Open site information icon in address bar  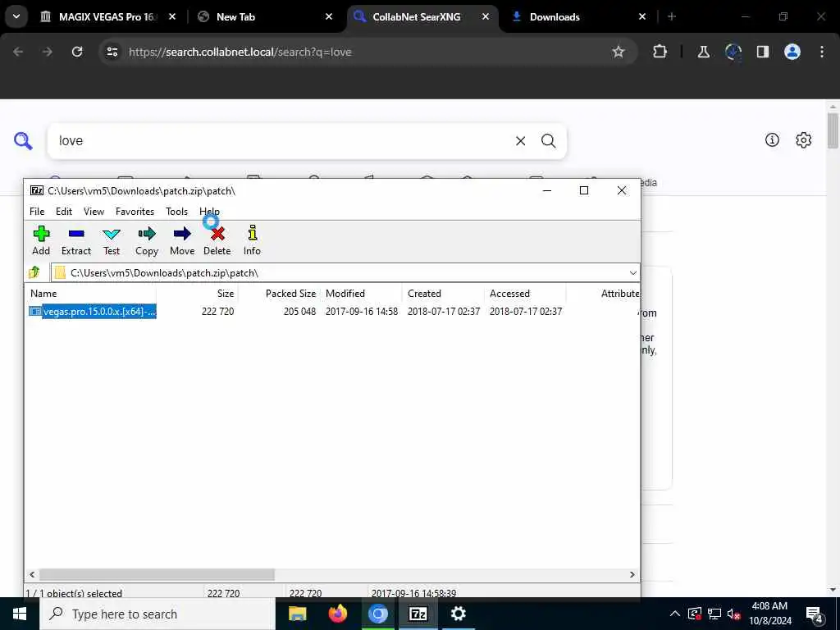112,52
